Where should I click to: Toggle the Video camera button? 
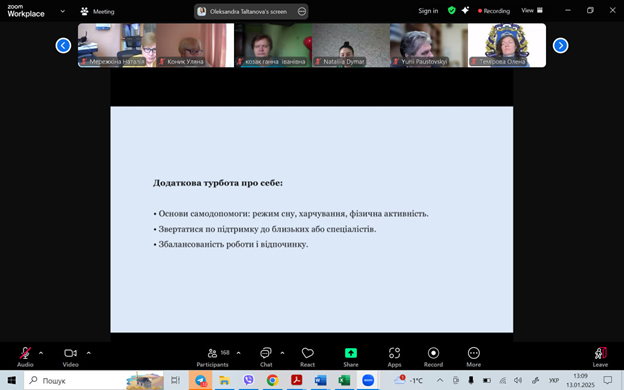70,357
